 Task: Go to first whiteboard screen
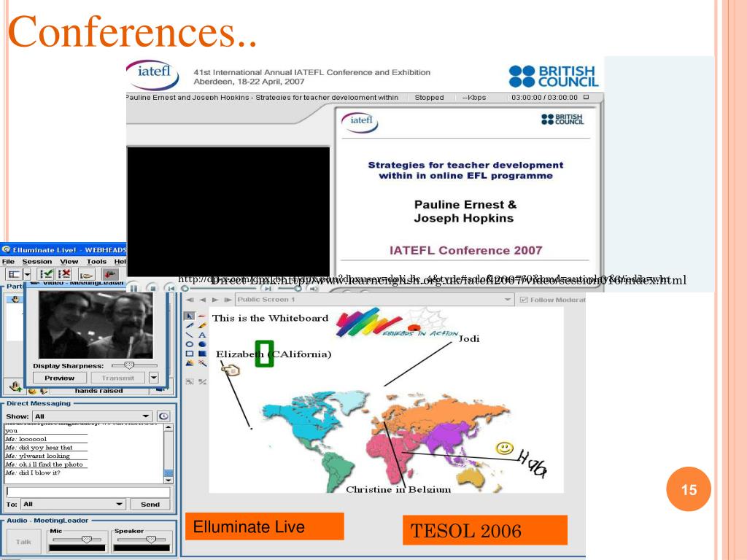point(190,300)
